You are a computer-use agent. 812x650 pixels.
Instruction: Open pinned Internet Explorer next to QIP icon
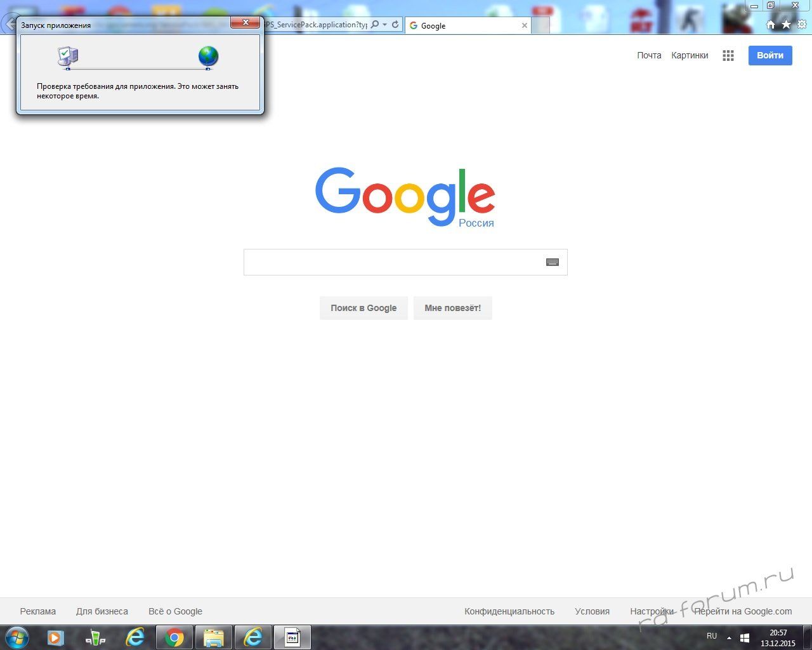(135, 637)
